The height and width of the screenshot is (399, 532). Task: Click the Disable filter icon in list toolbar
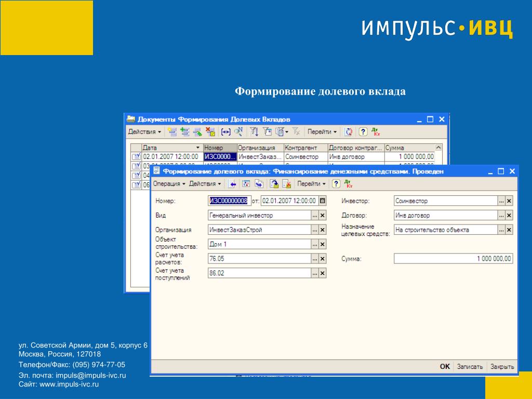coord(296,131)
